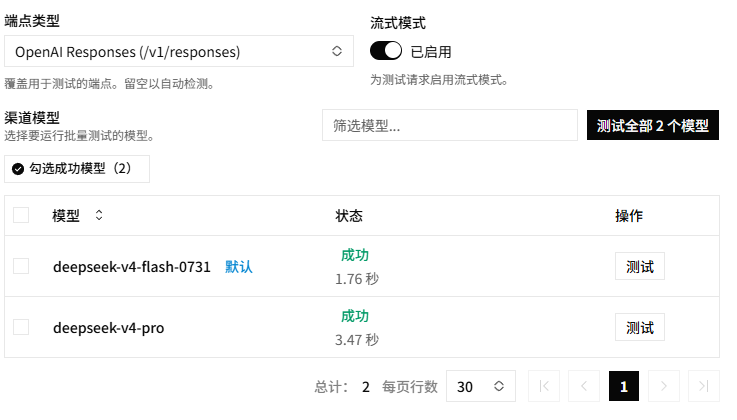Click chevron icon in 端点类型 selector
The width and height of the screenshot is (737, 420).
pos(337,51)
